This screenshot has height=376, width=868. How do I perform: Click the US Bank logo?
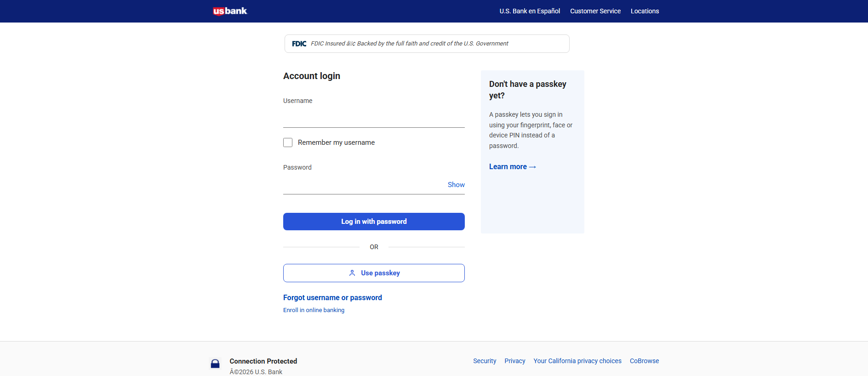point(230,11)
